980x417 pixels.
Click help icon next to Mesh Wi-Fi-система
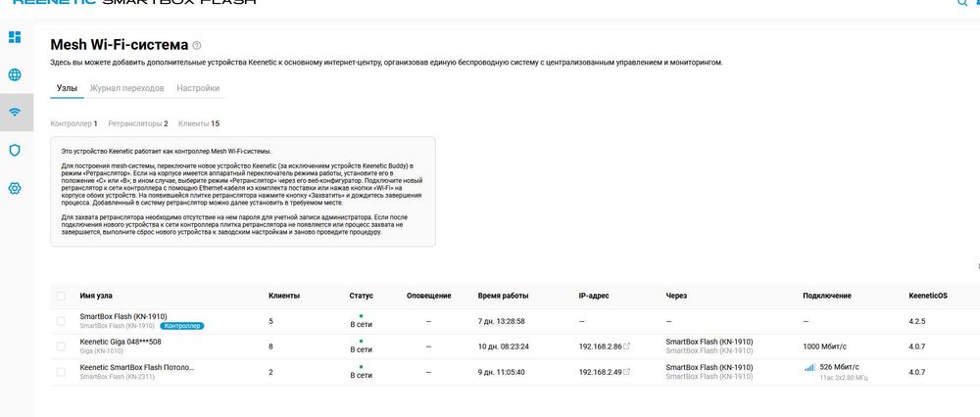(x=197, y=45)
